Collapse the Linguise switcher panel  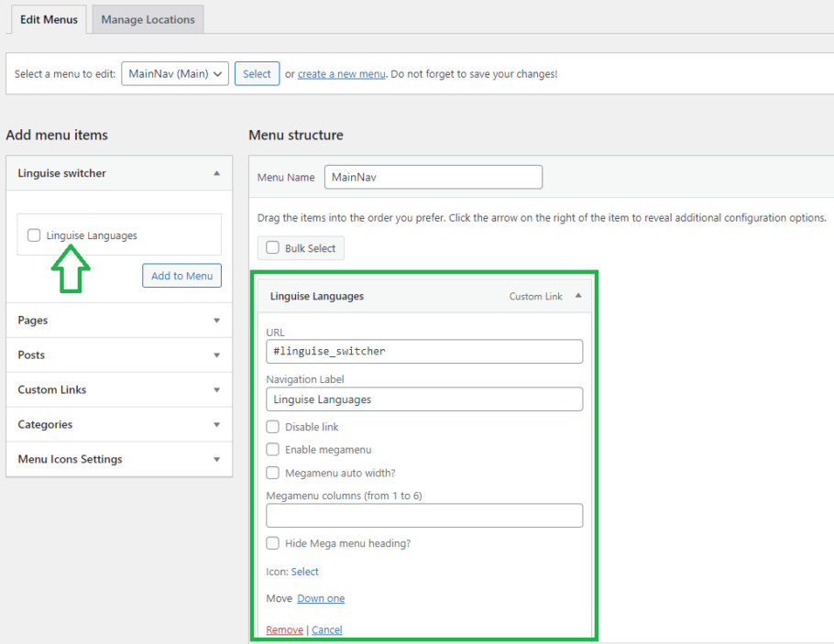216,173
